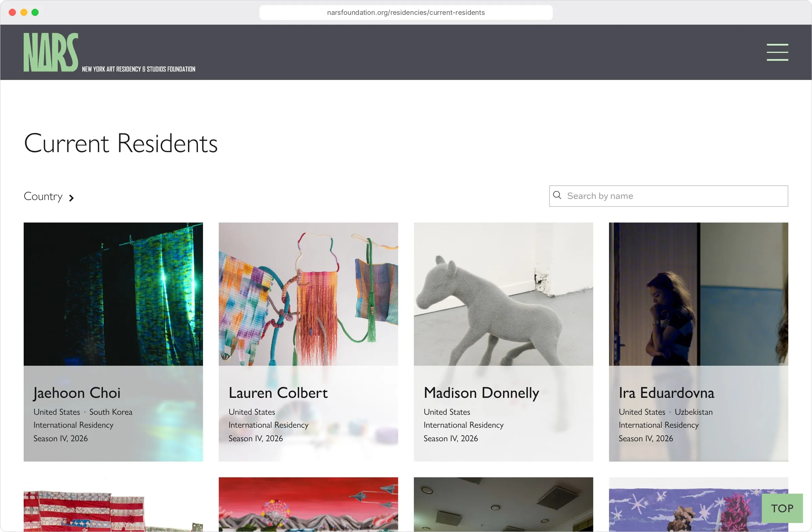Screen dimensions: 812x532
Task: Click the Country filter chevron arrow
Action: (71, 198)
